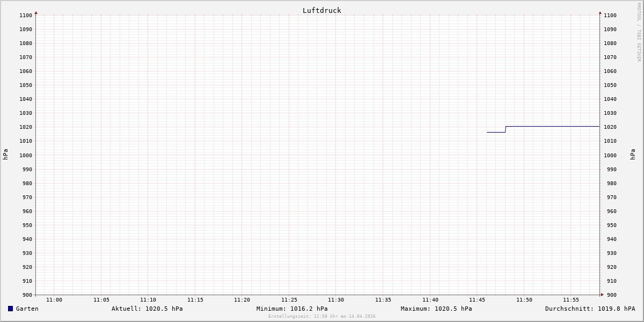Click the blue Garten legend color swatch
Image resolution: width=644 pixels, height=322 pixels.
(10, 309)
